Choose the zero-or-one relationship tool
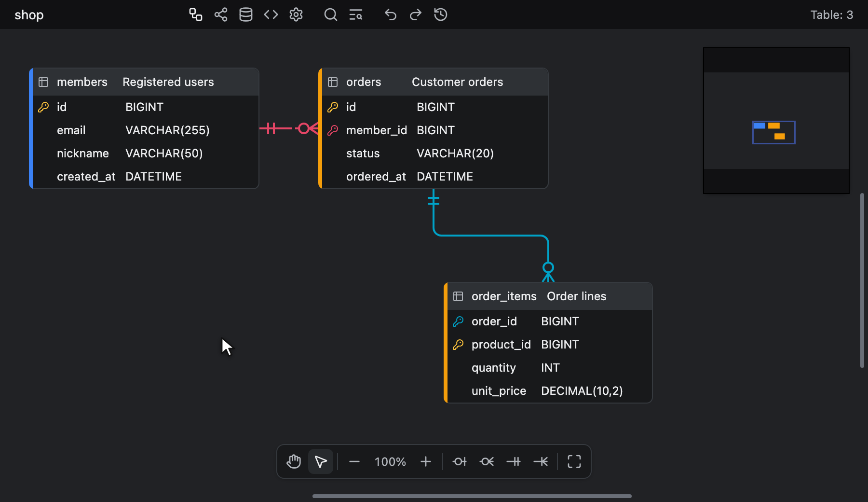 pos(460,461)
